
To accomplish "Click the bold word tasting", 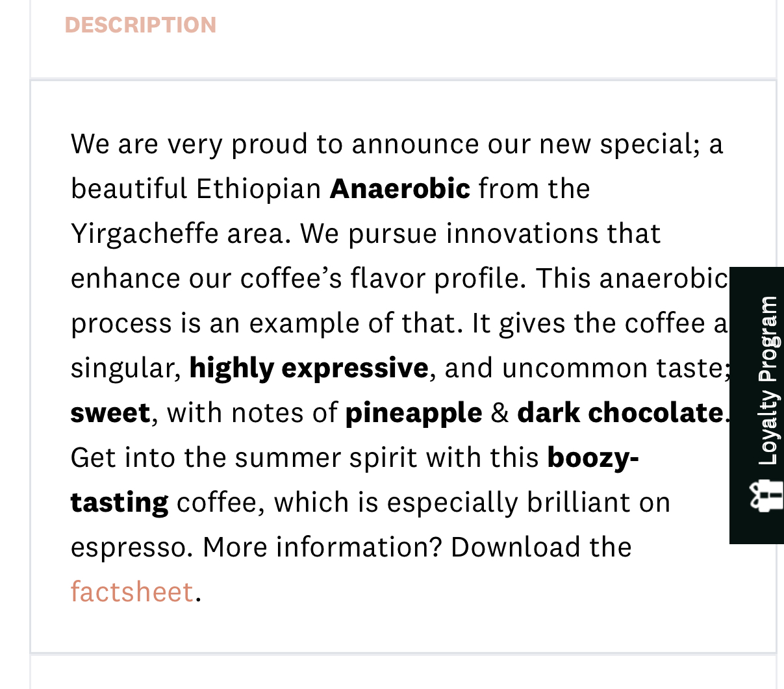I will (120, 503).
